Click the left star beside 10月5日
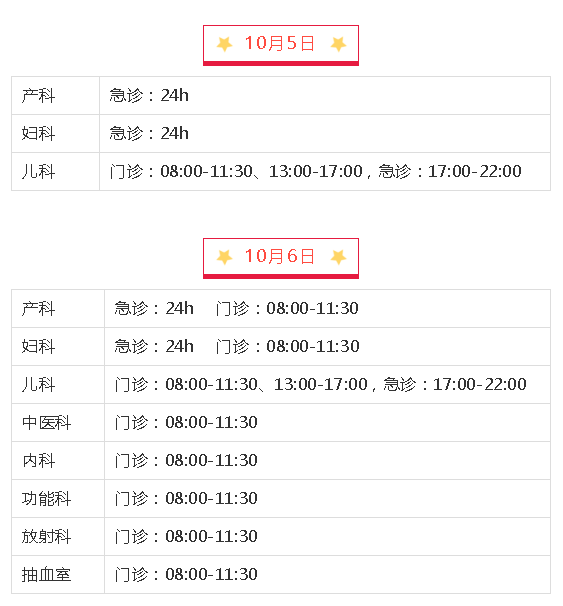This screenshot has height=606, width=563. pos(224,44)
